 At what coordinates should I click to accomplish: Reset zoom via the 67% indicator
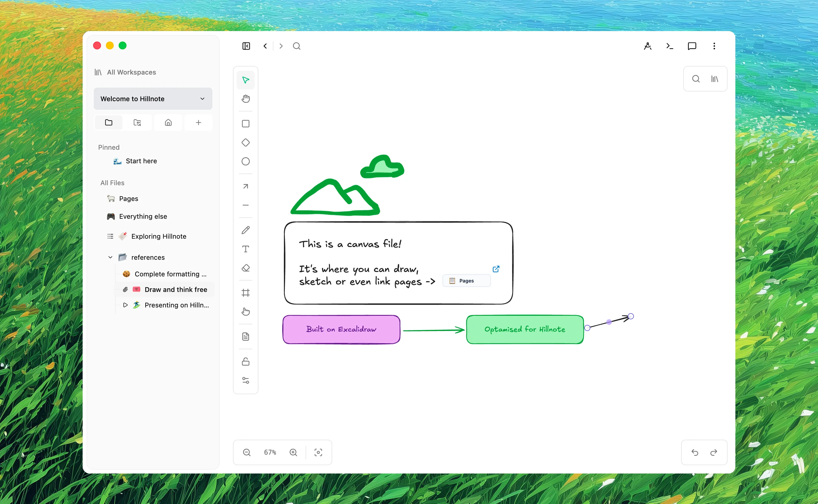coord(270,452)
